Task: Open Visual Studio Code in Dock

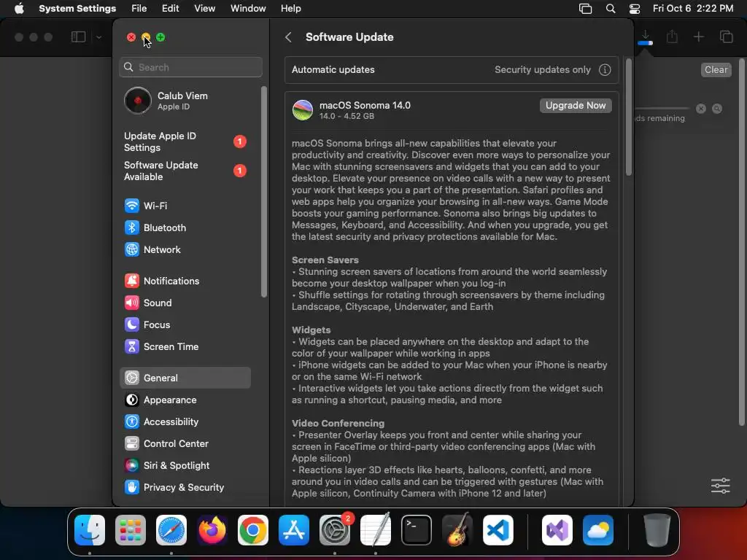Action: 498,530
